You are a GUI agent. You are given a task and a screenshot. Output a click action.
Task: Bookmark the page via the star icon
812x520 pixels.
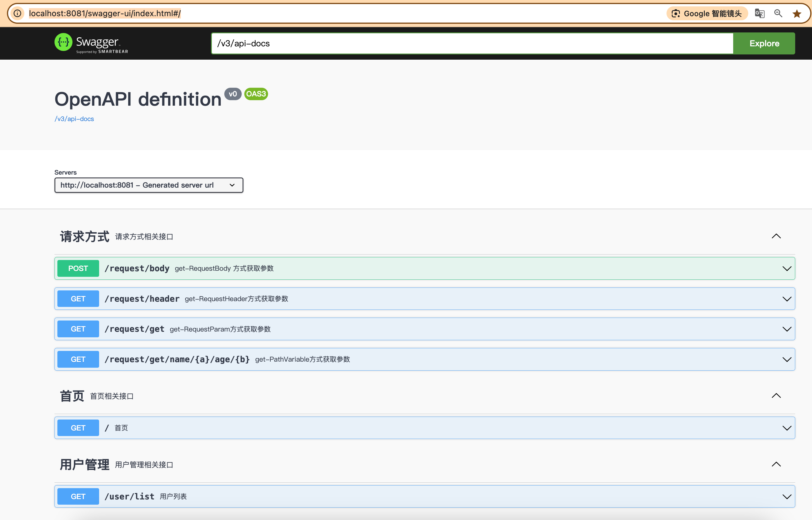[x=797, y=13]
